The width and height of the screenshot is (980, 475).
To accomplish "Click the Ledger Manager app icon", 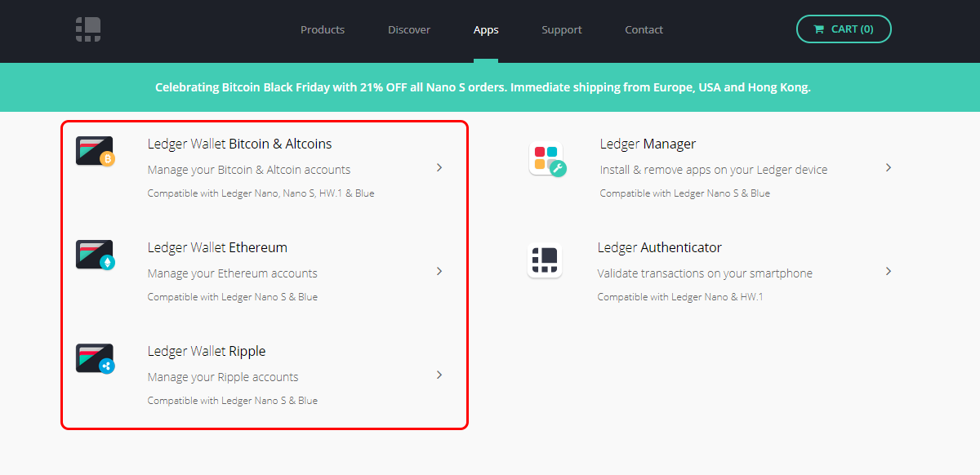I will tap(547, 159).
